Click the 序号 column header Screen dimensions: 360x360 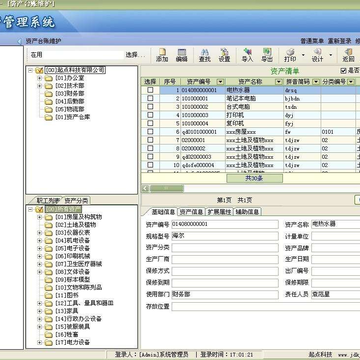pyautogui.click(x=170, y=82)
